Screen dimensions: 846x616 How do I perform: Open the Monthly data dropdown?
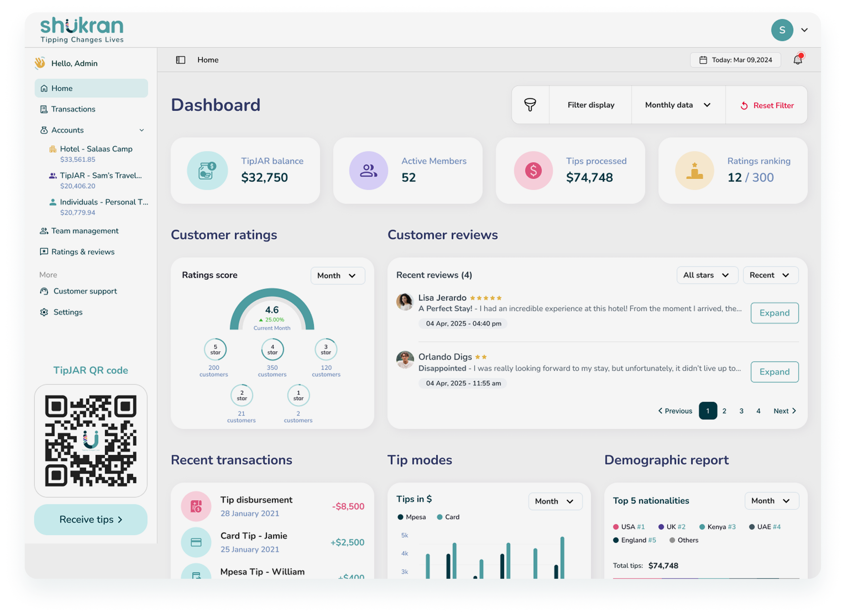pos(678,105)
